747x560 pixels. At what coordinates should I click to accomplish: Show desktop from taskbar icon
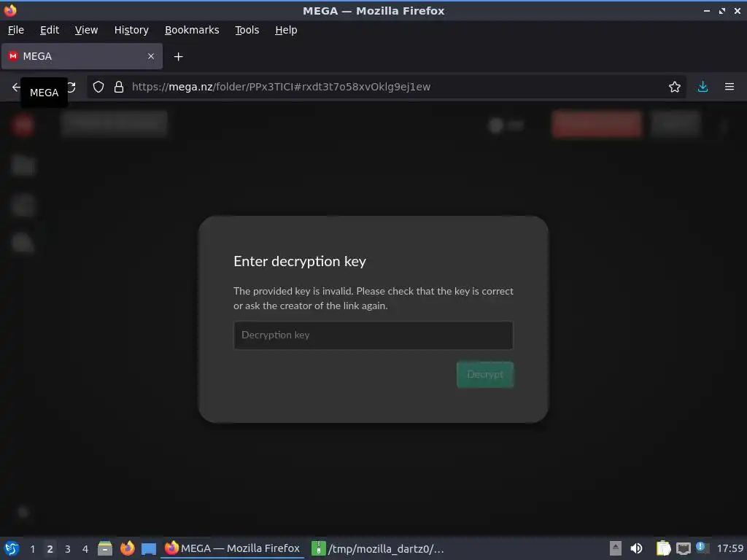tap(149, 548)
